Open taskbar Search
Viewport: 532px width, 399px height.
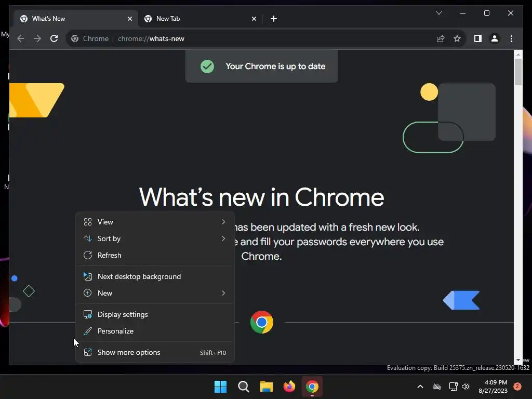(x=243, y=387)
